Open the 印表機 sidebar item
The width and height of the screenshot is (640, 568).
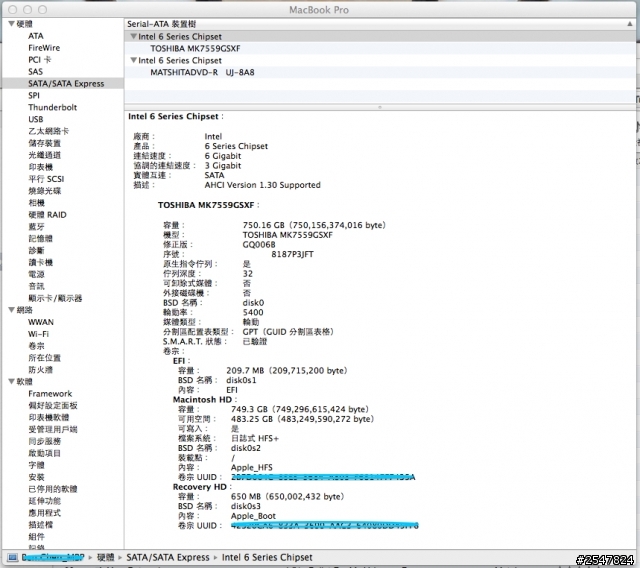(x=40, y=167)
